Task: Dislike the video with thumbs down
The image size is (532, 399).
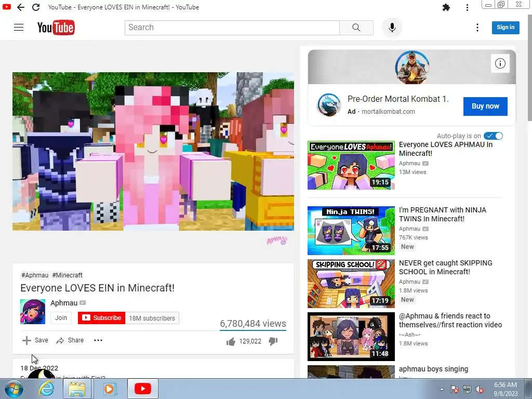Action: [x=273, y=341]
